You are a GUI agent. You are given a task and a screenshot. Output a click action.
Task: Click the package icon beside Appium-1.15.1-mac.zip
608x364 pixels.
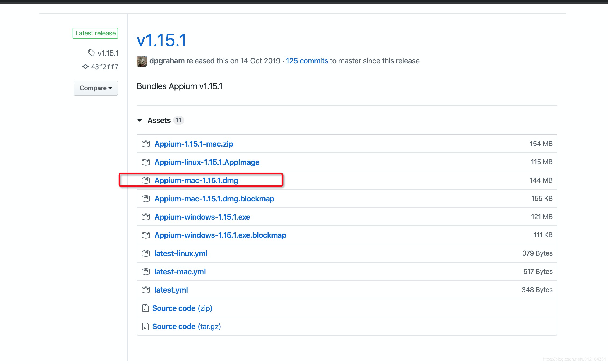[x=146, y=144]
